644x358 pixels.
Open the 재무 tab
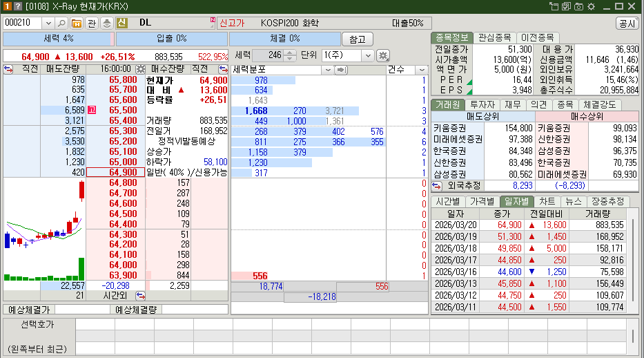pos(513,105)
